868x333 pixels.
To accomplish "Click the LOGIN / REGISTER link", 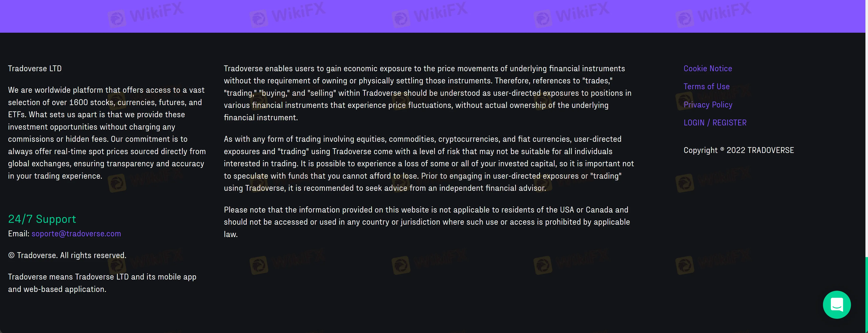I will 715,123.
